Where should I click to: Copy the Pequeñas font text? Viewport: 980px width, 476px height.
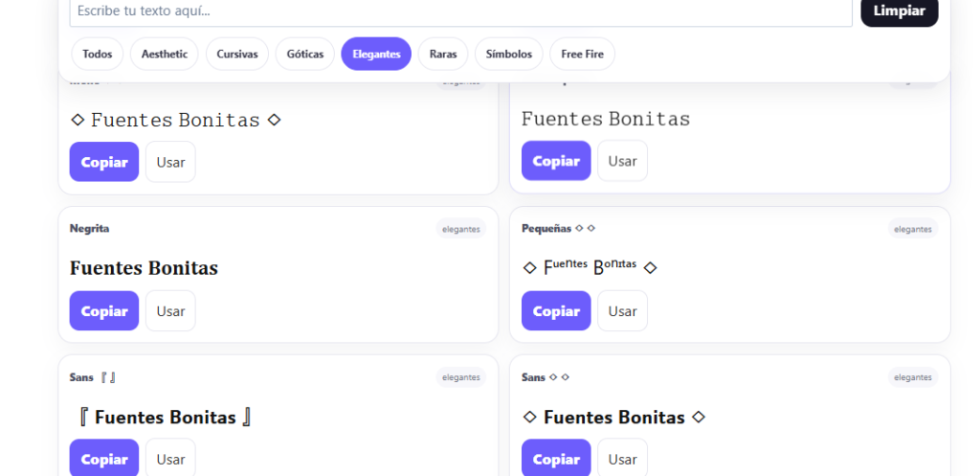pos(556,311)
